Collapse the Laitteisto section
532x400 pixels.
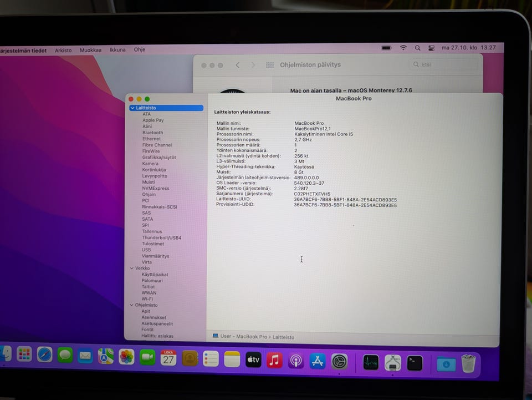tap(132, 108)
